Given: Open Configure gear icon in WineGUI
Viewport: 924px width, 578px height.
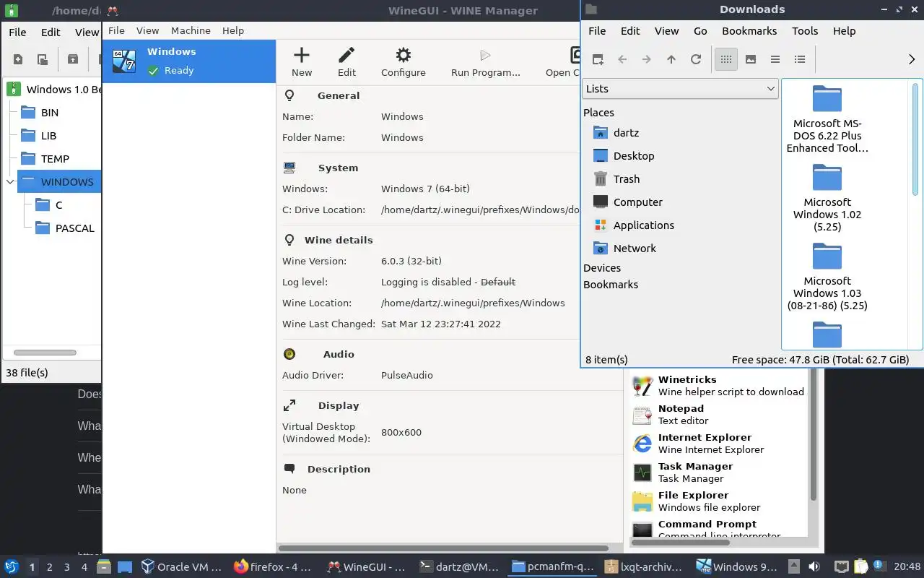Looking at the screenshot, I should 404,55.
